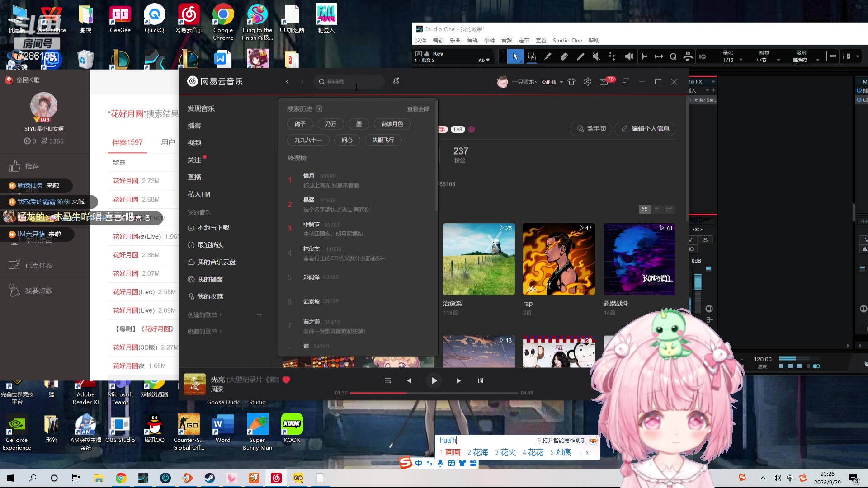Open the skin theme shirt icon

[x=571, y=82]
